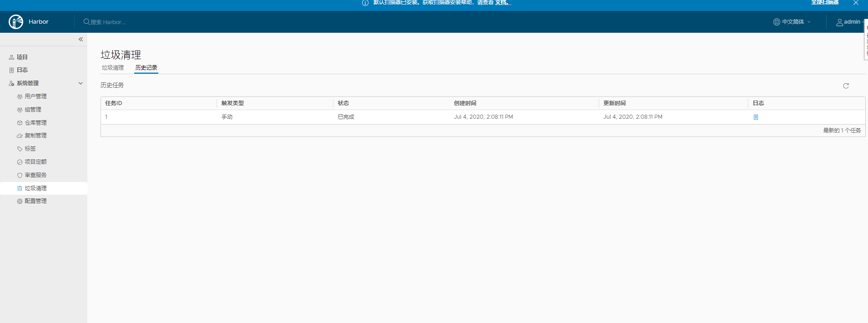Click the 更新时间 column header
Image resolution: width=868 pixels, height=323 pixels.
pyautogui.click(x=615, y=103)
